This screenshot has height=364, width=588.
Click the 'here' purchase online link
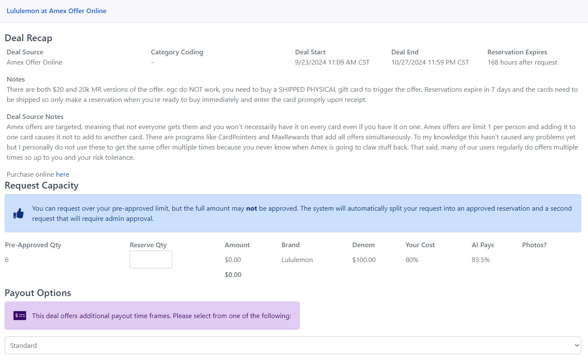point(62,174)
